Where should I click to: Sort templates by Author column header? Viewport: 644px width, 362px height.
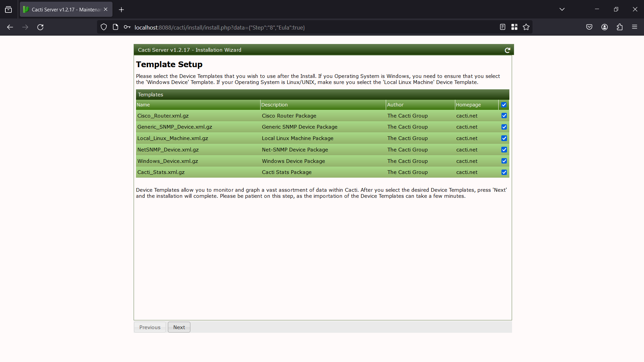click(x=420, y=105)
